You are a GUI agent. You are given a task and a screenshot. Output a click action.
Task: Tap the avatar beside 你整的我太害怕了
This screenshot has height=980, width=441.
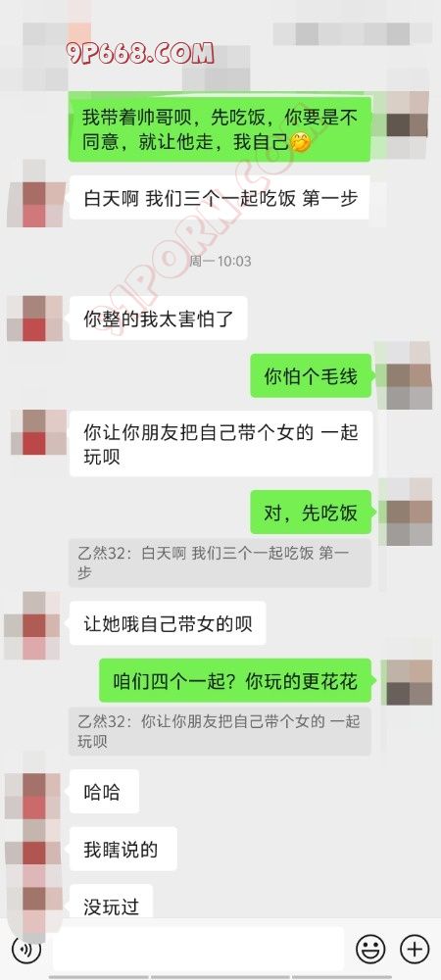[x=34, y=318]
